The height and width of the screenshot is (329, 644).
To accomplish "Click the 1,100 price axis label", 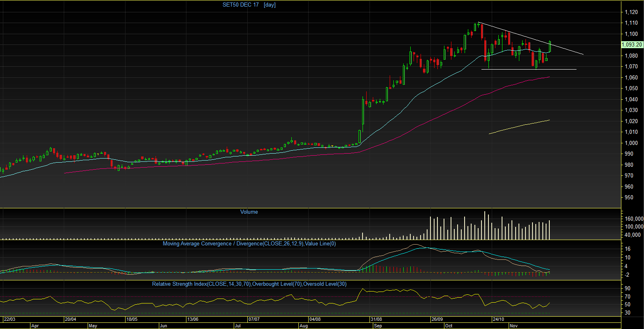I will tap(632, 34).
